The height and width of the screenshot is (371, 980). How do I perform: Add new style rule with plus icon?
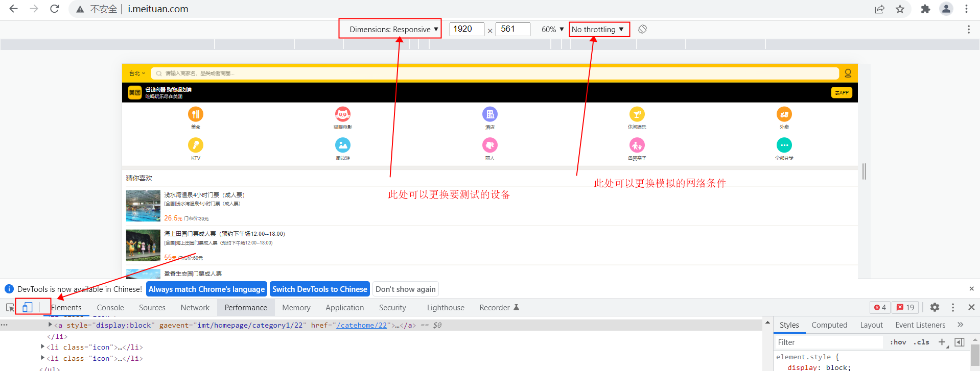click(x=942, y=342)
